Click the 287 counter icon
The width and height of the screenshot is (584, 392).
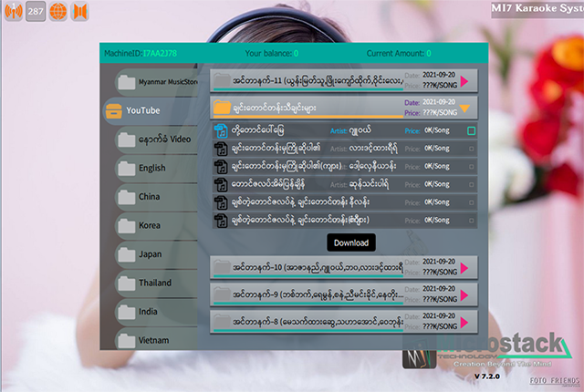(x=36, y=13)
